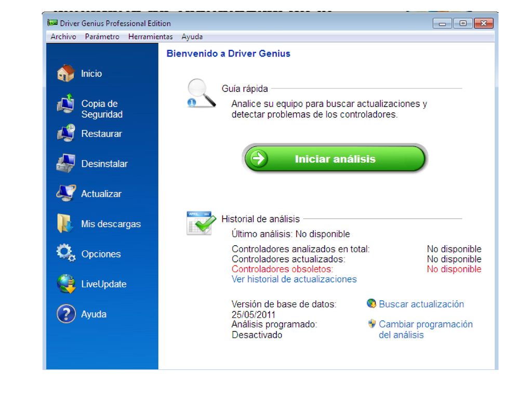This screenshot has width=532, height=399.
Task: Click the Actualizar monitor icon
Action: point(66,193)
